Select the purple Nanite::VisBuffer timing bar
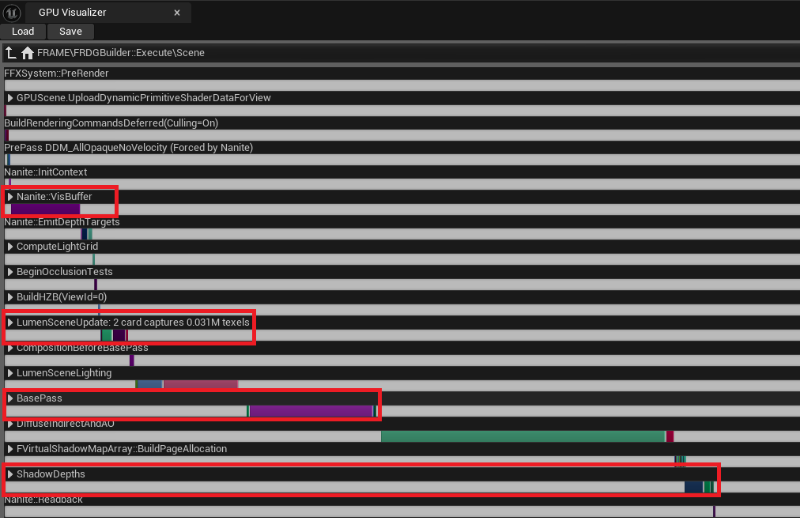Image resolution: width=800 pixels, height=518 pixels. click(x=45, y=209)
